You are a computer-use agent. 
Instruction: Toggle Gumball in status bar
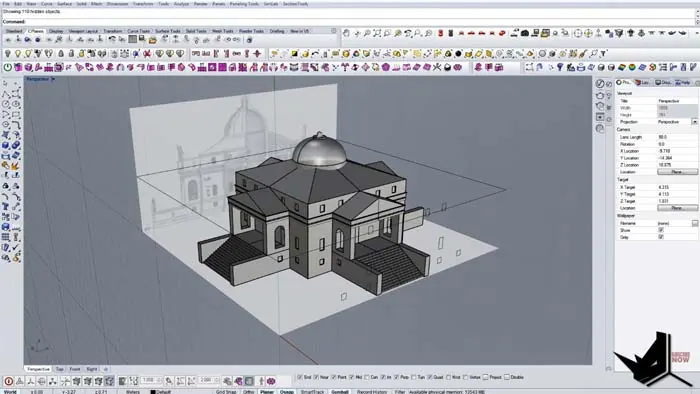pyautogui.click(x=339, y=392)
